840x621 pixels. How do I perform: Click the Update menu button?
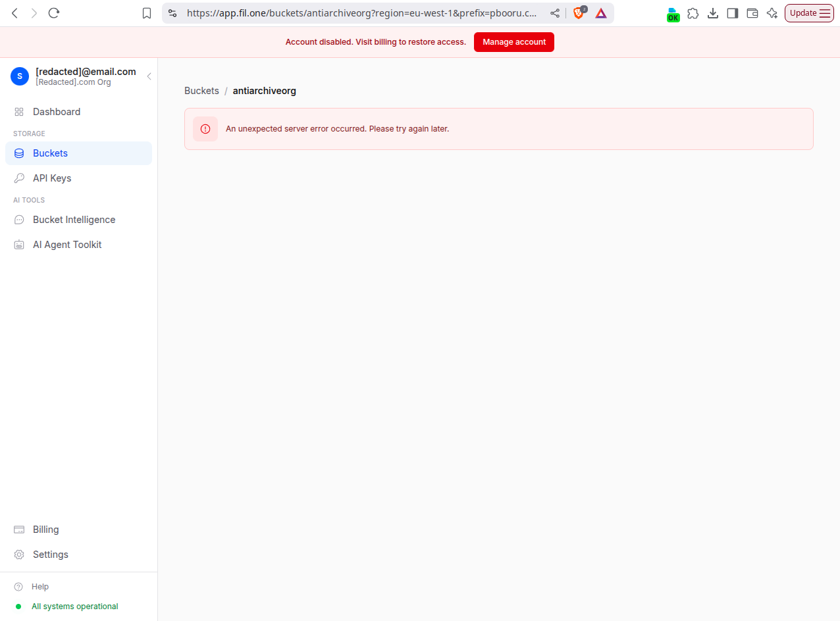tap(809, 13)
